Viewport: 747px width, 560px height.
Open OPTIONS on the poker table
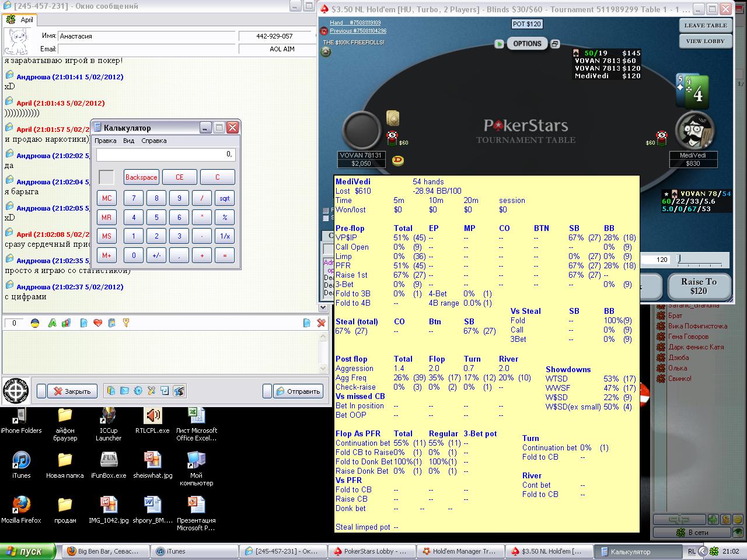[527, 44]
